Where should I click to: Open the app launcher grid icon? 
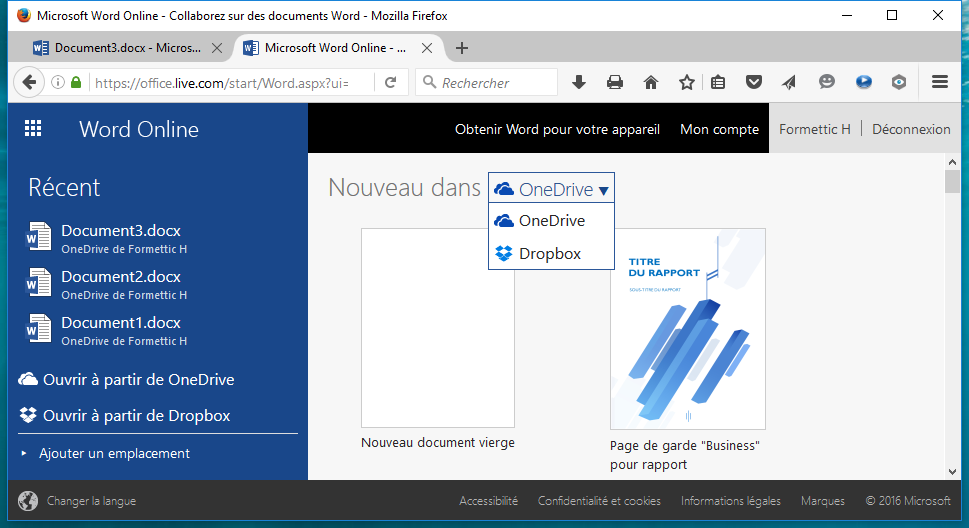[33, 129]
